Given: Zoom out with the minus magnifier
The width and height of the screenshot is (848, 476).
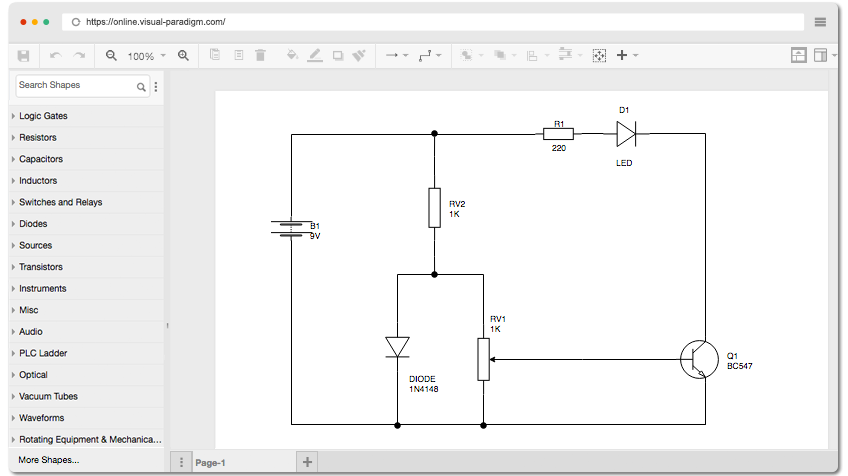Looking at the screenshot, I should [x=111, y=56].
